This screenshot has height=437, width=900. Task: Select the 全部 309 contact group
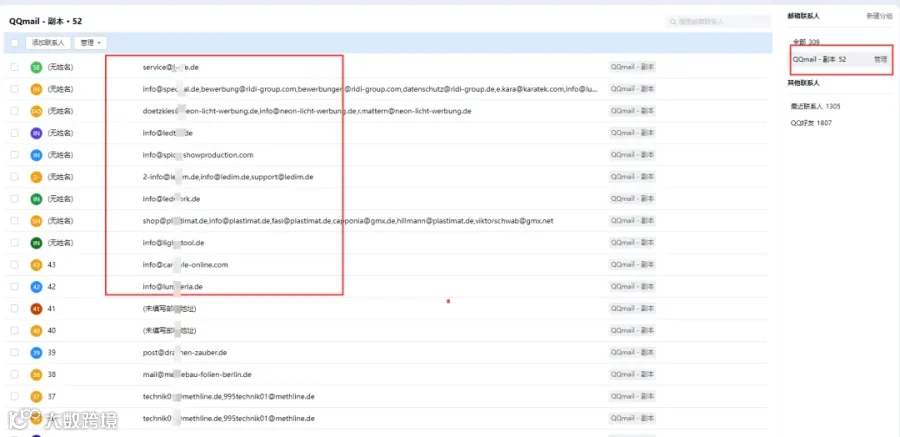point(806,42)
